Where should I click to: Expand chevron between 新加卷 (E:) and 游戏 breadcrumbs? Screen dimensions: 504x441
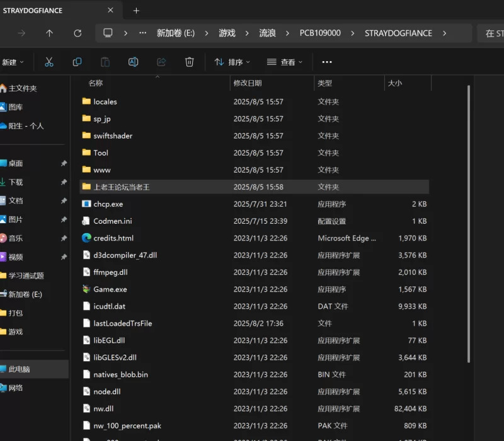click(x=207, y=33)
